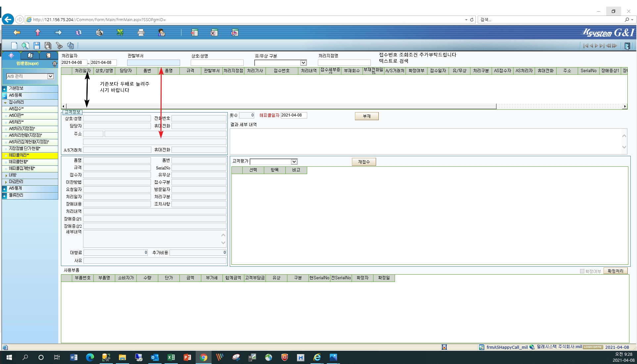637x364 pixels.
Task: Click the pink up arrow toolbar icon
Action: (x=37, y=32)
